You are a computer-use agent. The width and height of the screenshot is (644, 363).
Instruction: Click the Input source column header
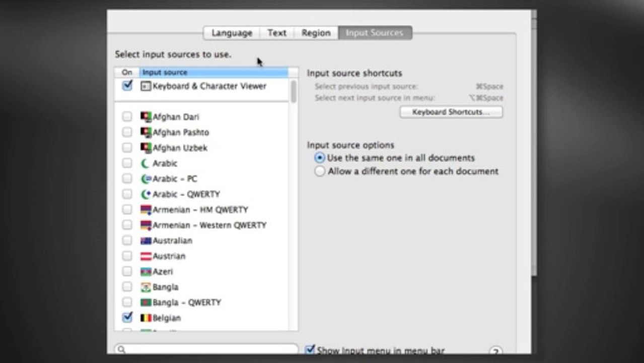pyautogui.click(x=213, y=73)
